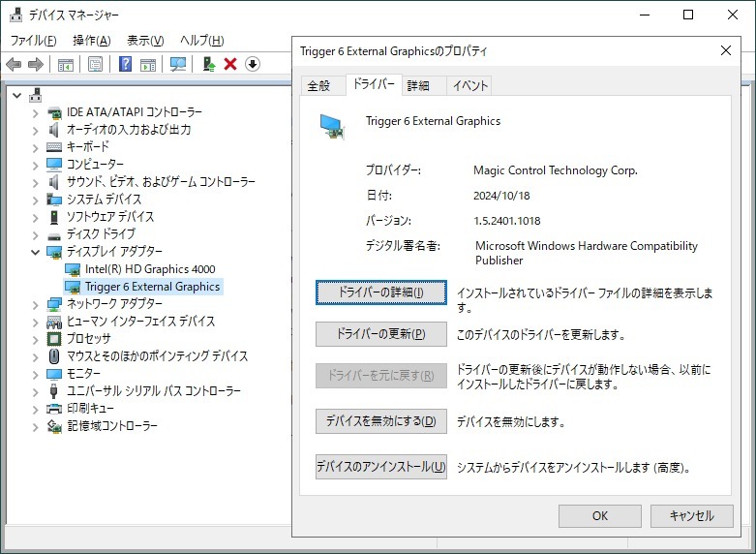Image resolution: width=756 pixels, height=554 pixels.
Task: Expand the プロセッサ node
Action: (x=35, y=339)
